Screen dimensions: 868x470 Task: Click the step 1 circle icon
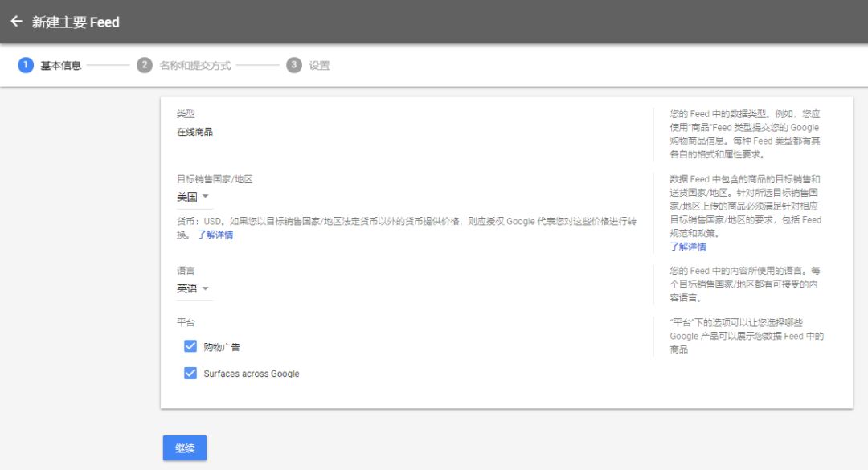tap(23, 65)
